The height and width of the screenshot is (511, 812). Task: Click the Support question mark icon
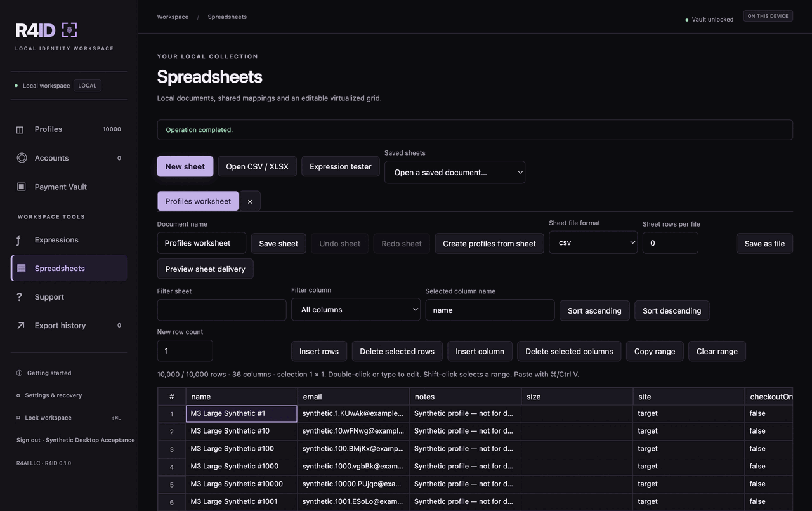pos(20,297)
